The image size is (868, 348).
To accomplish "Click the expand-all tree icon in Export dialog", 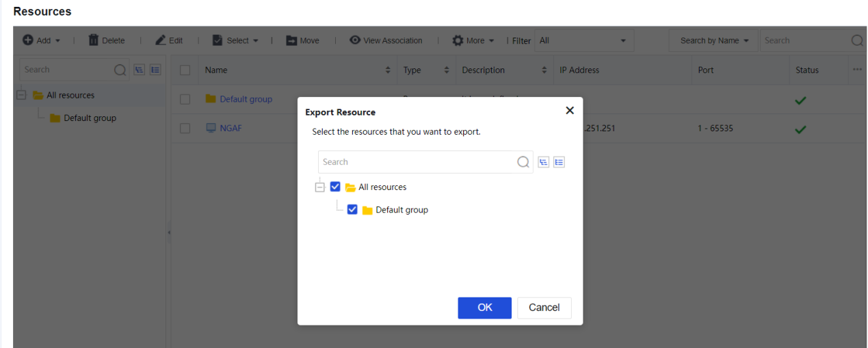I will click(x=543, y=162).
